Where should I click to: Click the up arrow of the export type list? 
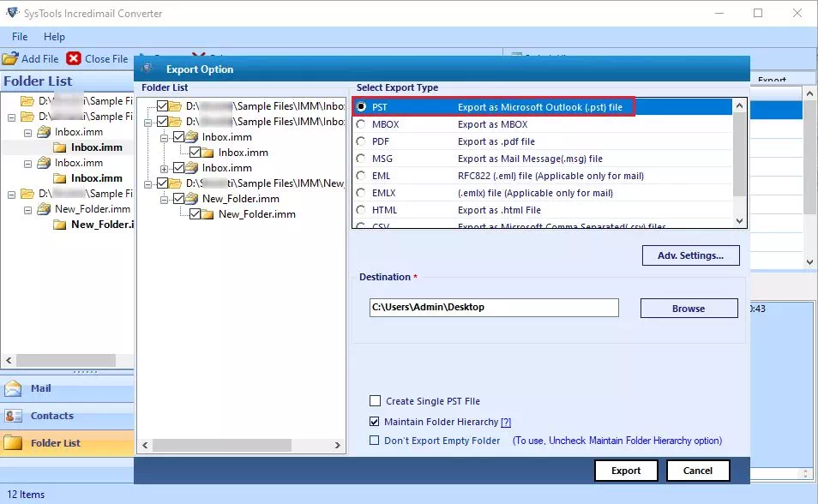[739, 106]
